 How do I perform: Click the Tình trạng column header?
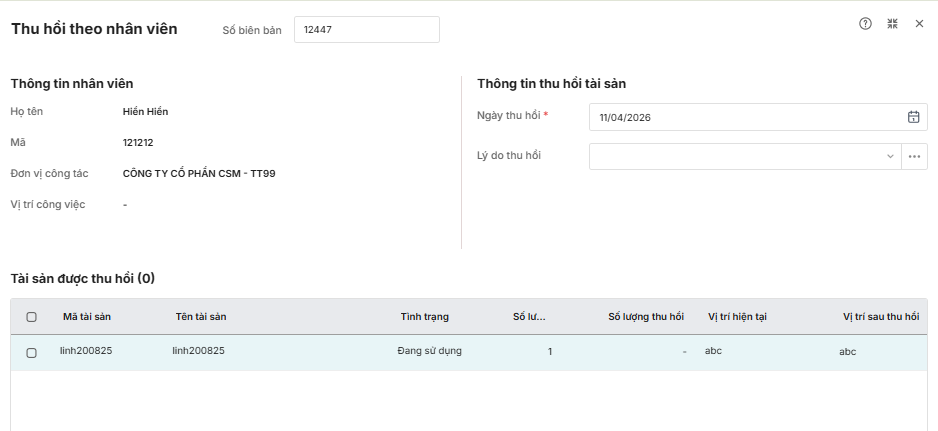pyautogui.click(x=424, y=317)
